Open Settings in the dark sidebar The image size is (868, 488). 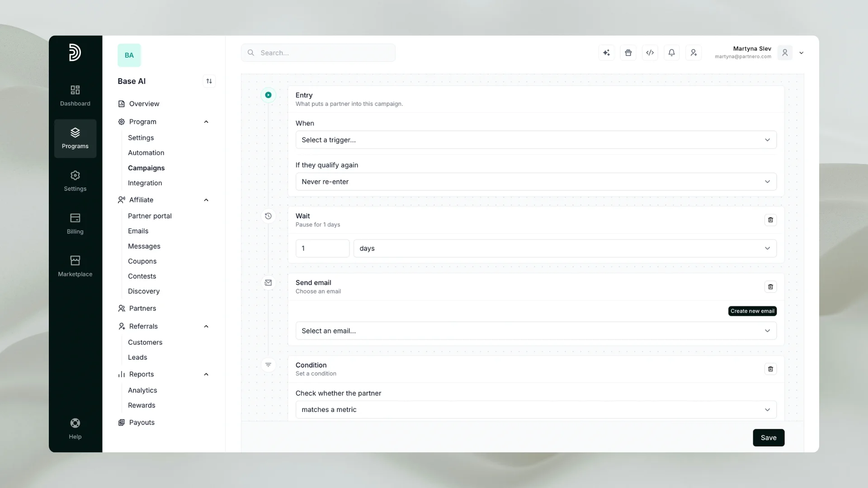pyautogui.click(x=75, y=181)
